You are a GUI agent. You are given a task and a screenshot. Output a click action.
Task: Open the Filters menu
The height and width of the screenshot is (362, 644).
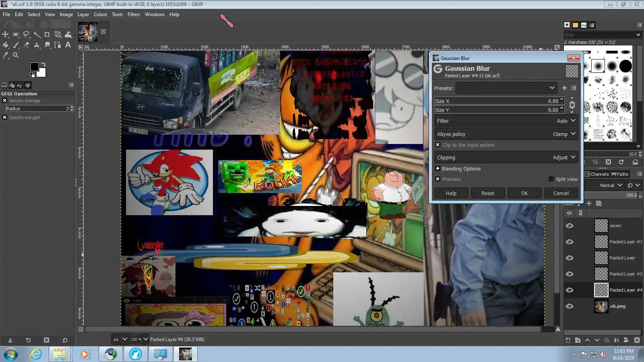pos(134,14)
